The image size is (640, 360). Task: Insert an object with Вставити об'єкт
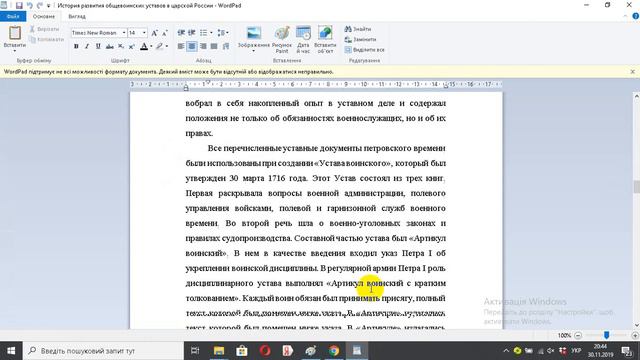click(325, 39)
